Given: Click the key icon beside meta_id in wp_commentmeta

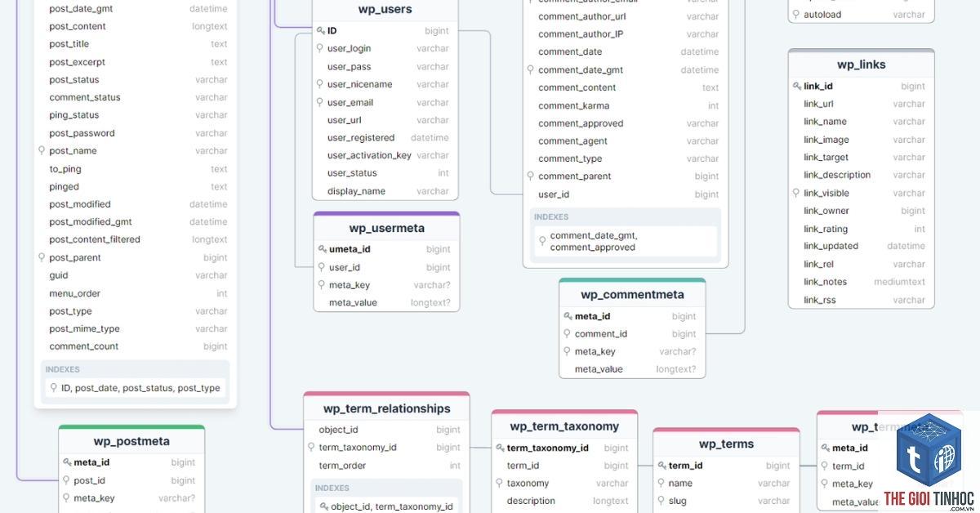Looking at the screenshot, I should [x=568, y=316].
